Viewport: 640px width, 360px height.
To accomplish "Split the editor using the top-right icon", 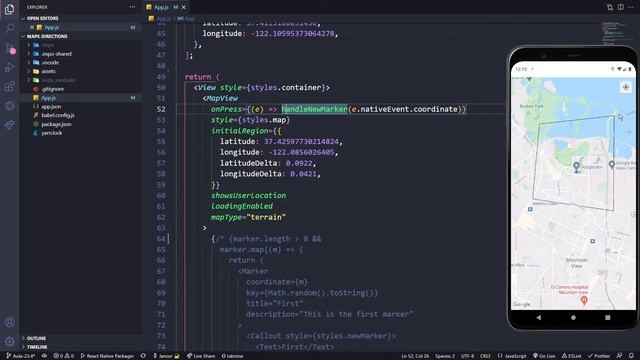I will point(620,7).
